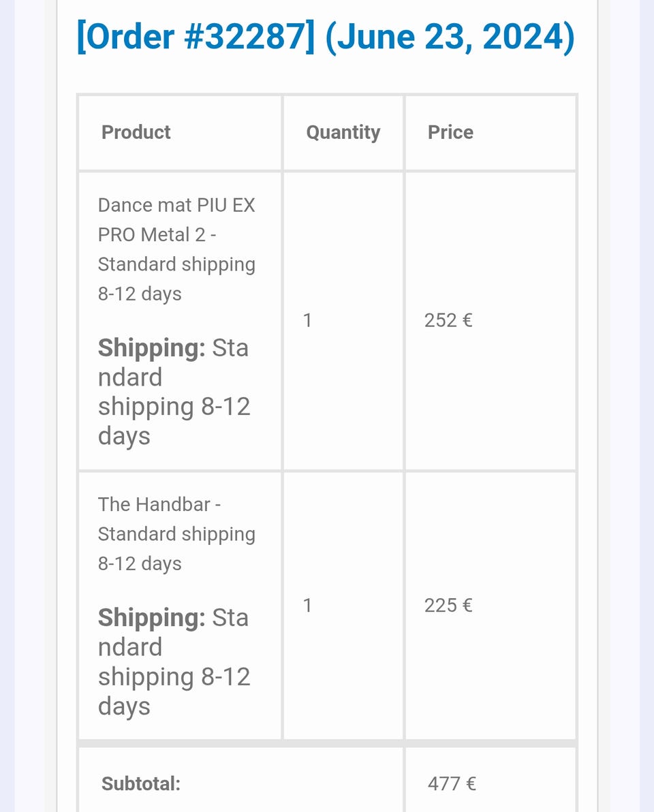Click 'Standard shipping' line in Dance mat title
Image resolution: width=654 pixels, height=812 pixels.
(x=176, y=264)
